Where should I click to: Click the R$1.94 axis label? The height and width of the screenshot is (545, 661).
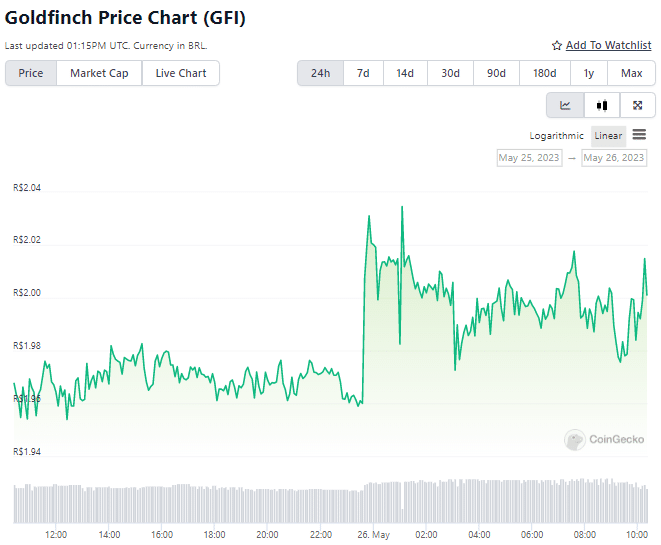27,452
